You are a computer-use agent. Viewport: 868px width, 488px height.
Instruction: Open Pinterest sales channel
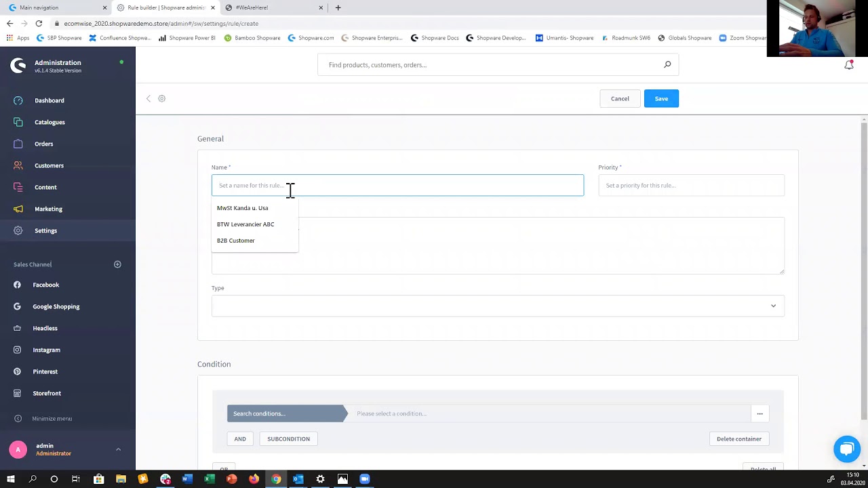coord(45,371)
